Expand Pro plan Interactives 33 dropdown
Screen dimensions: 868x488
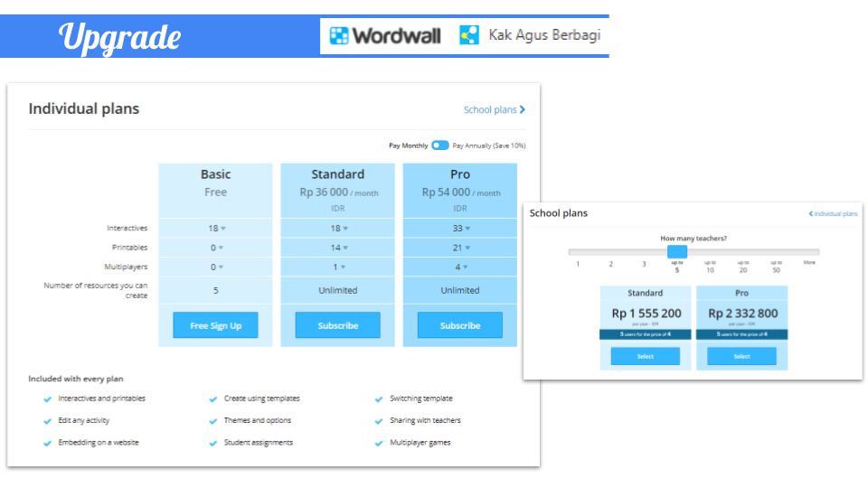coord(461,228)
